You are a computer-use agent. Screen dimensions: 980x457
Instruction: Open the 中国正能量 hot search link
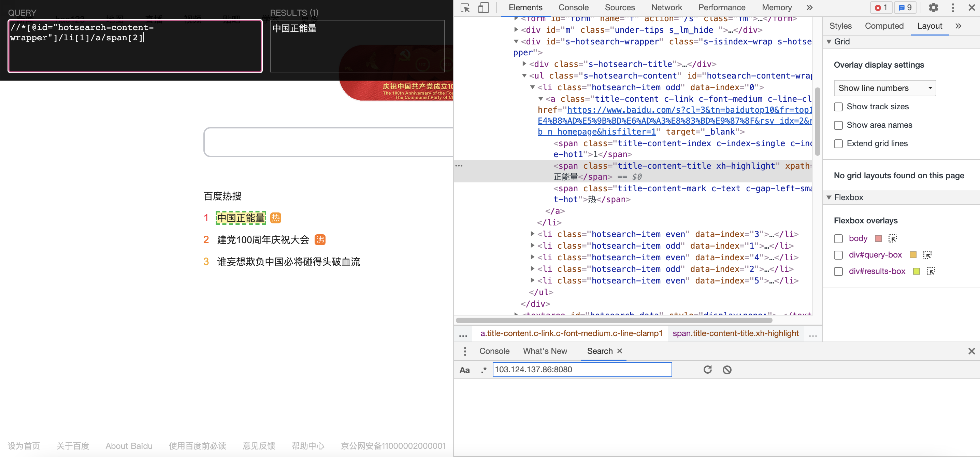[241, 218]
